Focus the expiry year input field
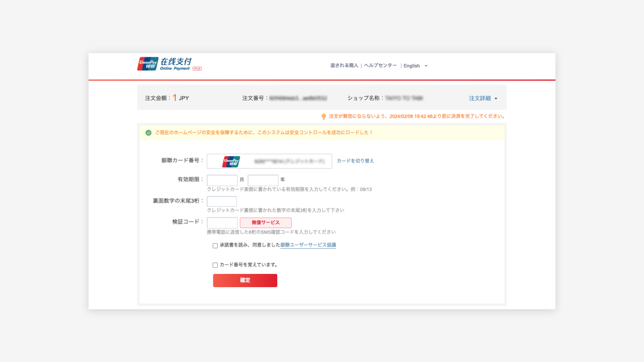Viewport: 644px width, 362px height. tap(263, 180)
